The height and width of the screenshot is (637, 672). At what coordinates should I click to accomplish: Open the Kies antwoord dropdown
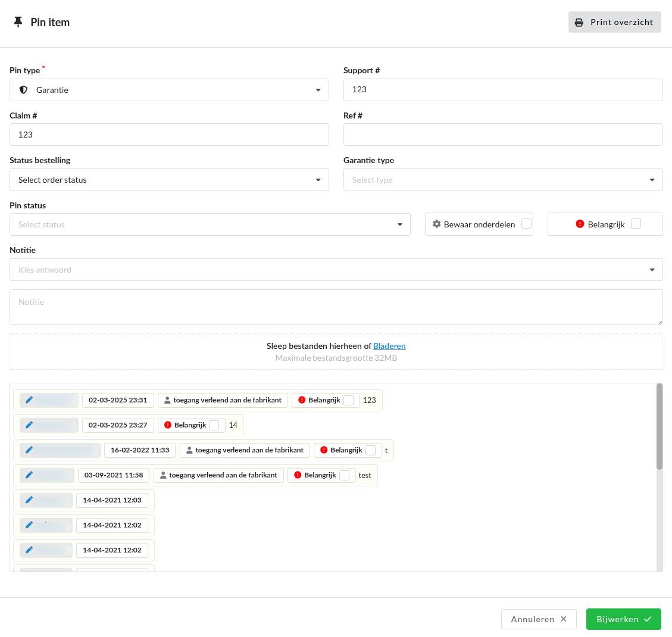click(x=336, y=270)
